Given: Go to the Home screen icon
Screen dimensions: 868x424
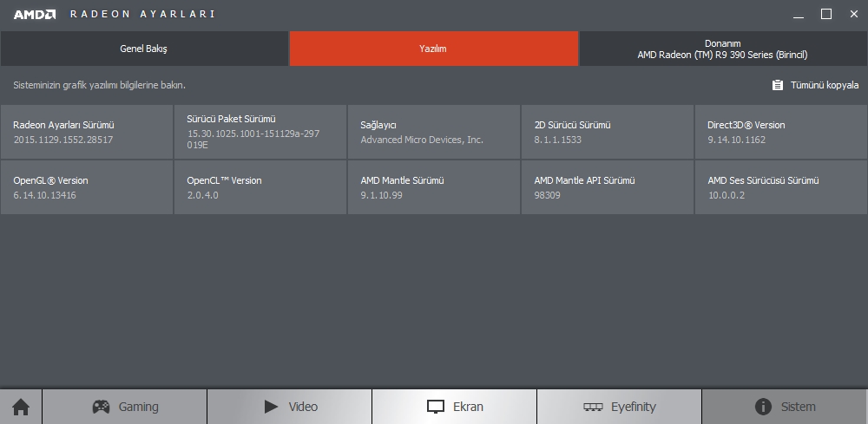Looking at the screenshot, I should [x=21, y=407].
